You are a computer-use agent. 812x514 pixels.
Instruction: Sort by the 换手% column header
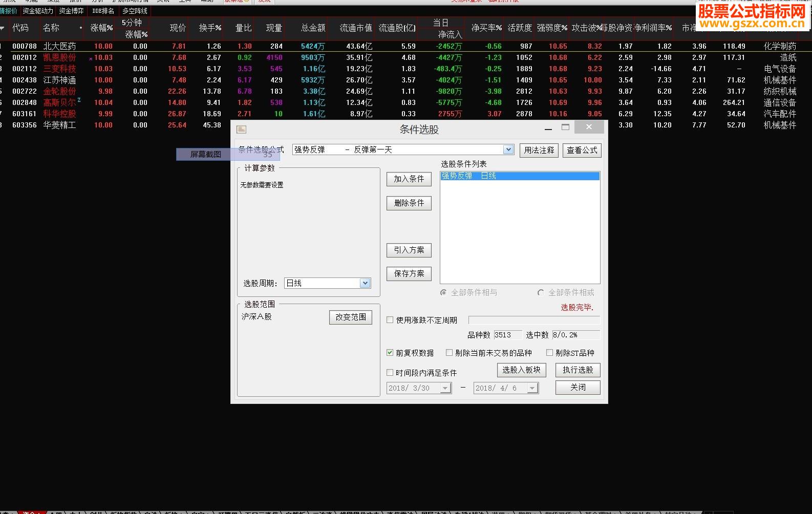[210, 28]
